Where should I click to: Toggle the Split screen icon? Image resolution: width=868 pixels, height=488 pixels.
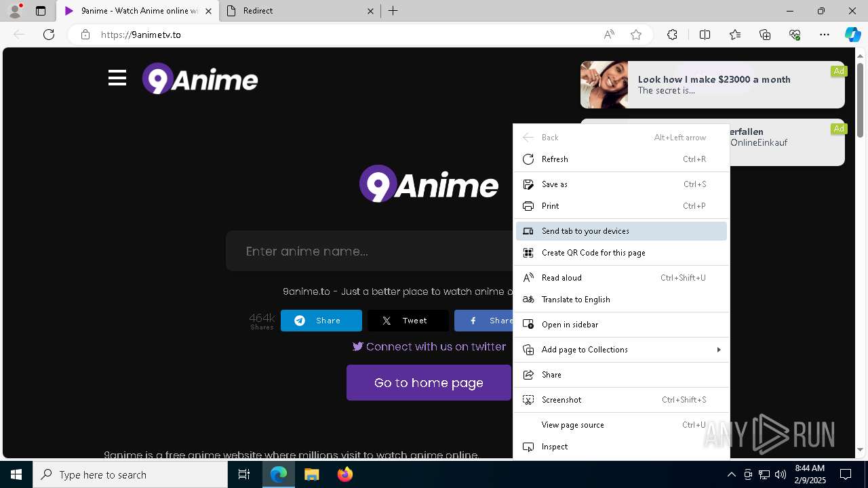pyautogui.click(x=705, y=35)
